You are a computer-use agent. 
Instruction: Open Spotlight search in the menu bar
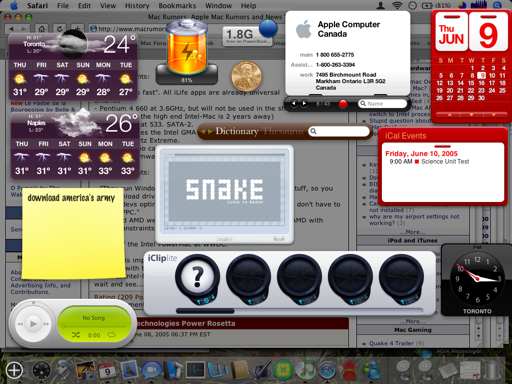pos(497,5)
